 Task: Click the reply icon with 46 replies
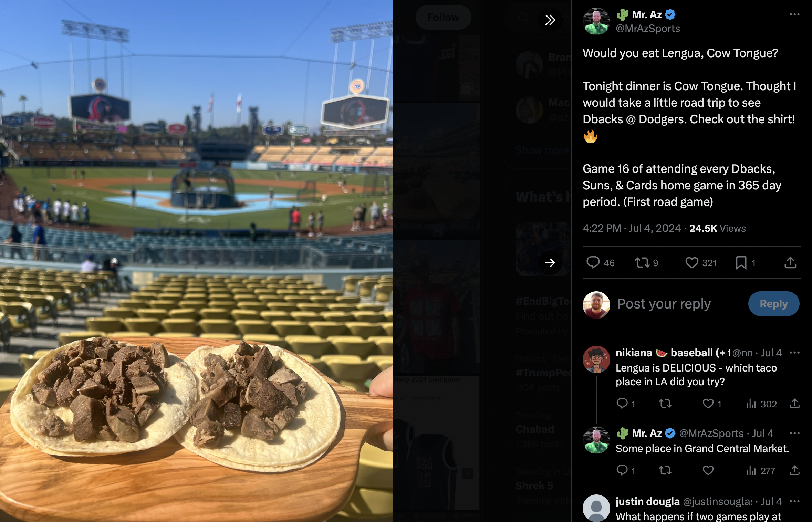pos(593,263)
